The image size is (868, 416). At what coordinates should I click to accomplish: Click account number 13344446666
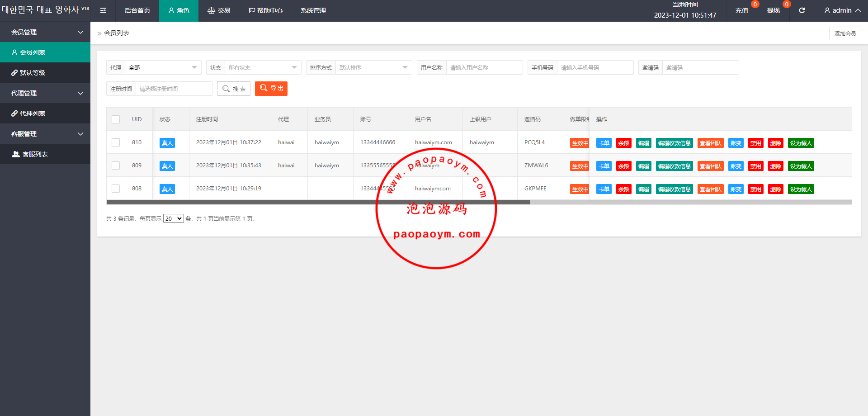point(377,142)
